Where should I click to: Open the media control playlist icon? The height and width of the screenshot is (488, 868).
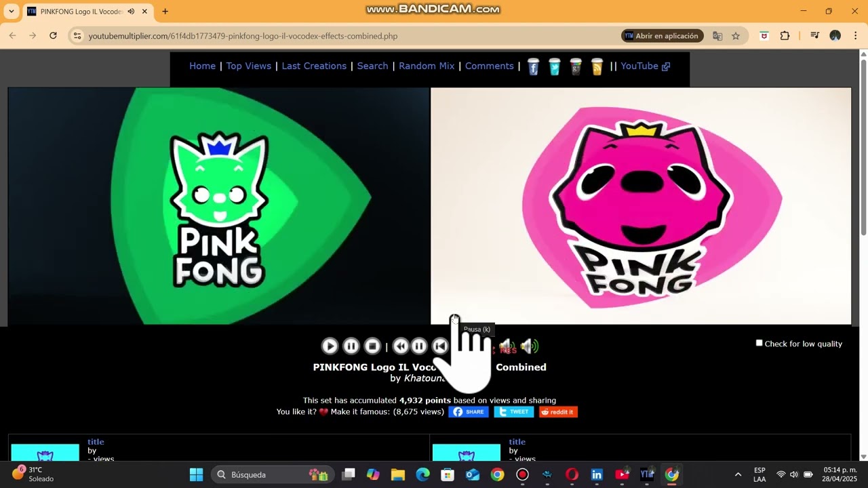(x=815, y=36)
